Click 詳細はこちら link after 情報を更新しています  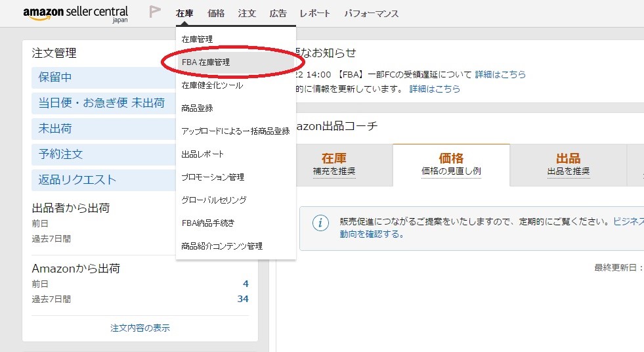(x=435, y=89)
